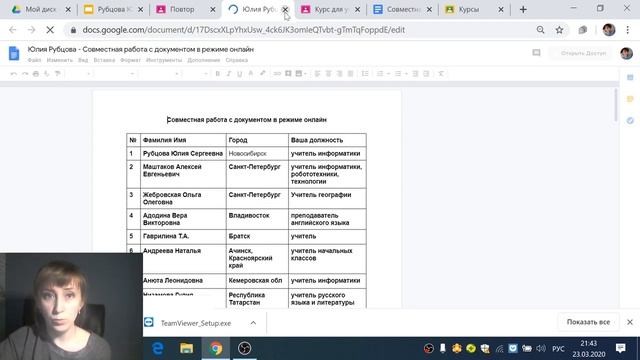Stop loading the page

click(50, 30)
